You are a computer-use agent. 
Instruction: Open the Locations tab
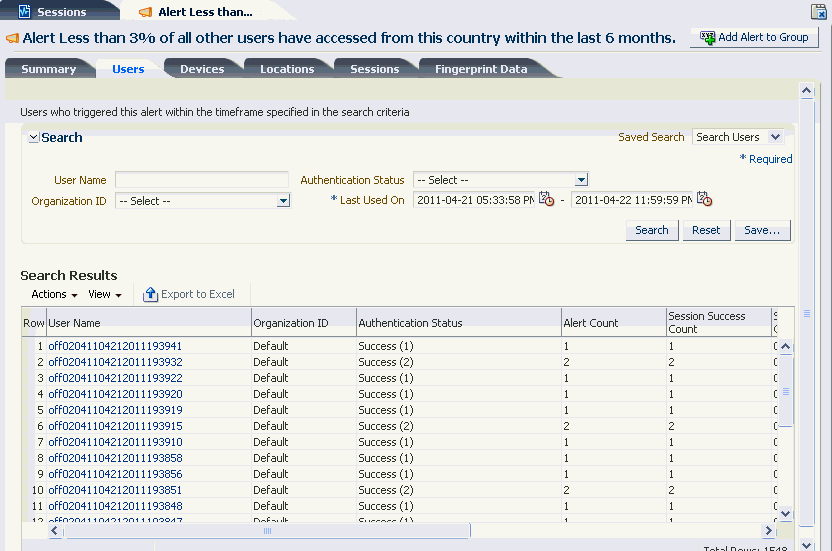(287, 69)
